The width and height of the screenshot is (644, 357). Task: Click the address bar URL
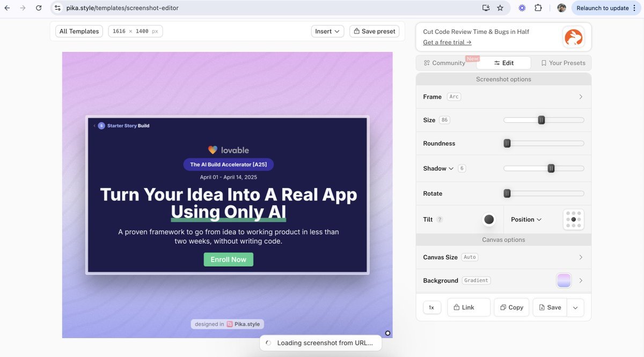[x=123, y=8]
